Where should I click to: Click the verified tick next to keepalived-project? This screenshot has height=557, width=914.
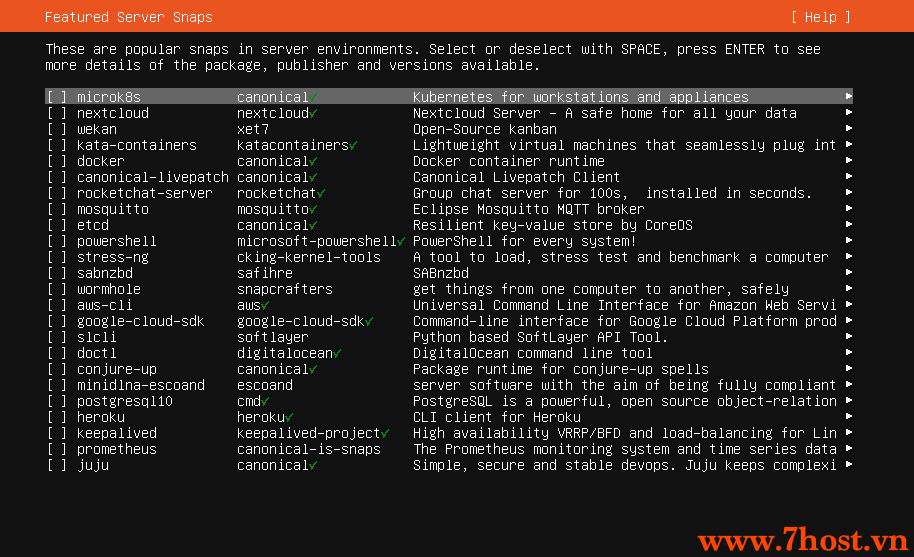tap(385, 433)
